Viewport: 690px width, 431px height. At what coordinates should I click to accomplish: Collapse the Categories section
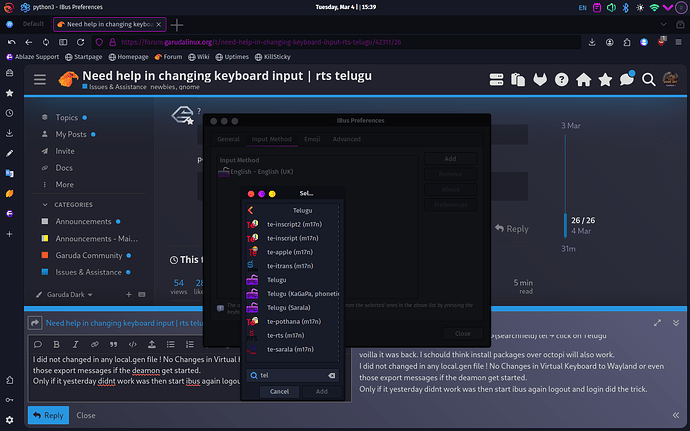click(67, 205)
